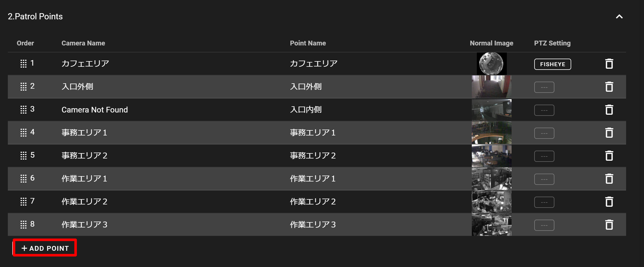
Task: Collapse the Patrol Points section
Action: point(619,17)
